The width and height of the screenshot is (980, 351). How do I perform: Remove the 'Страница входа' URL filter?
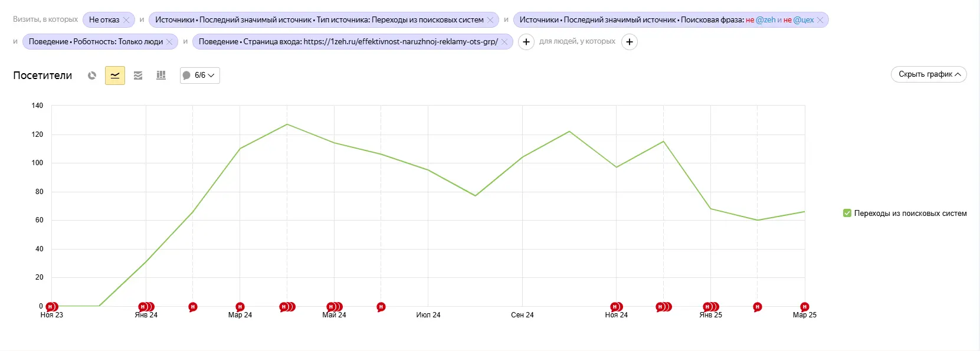[x=504, y=42]
